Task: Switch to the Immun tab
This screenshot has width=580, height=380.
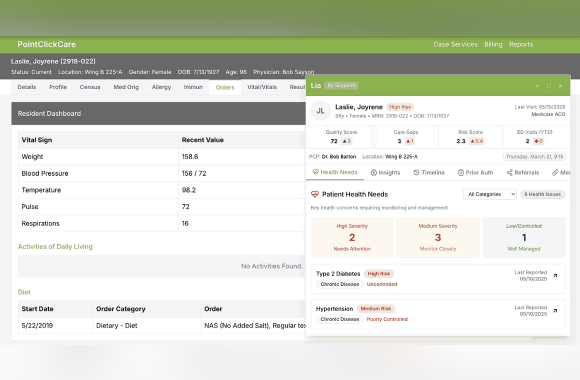Action: point(193,87)
